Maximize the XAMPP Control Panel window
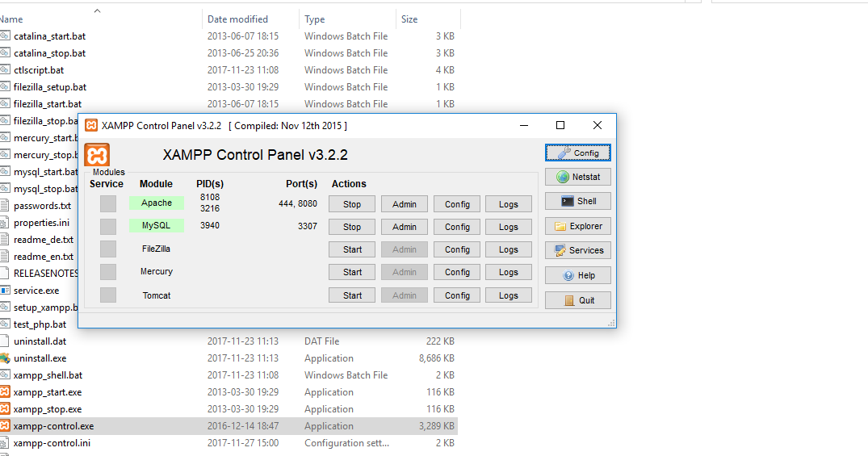 coord(560,126)
